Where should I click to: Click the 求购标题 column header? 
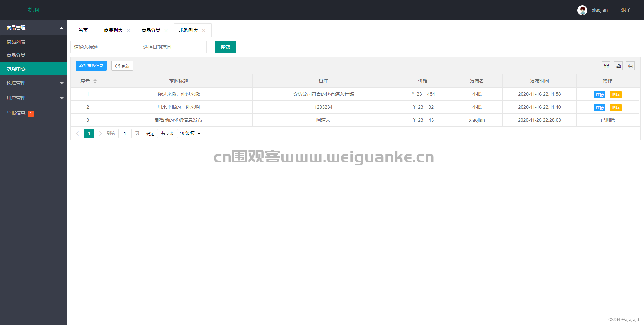[178, 81]
